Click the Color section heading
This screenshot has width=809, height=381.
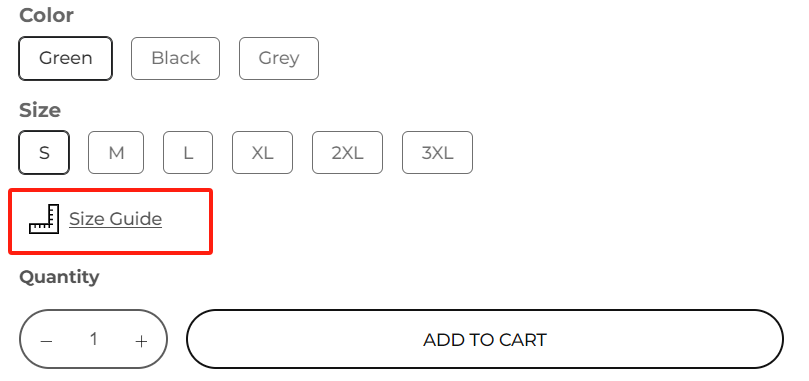click(x=46, y=15)
